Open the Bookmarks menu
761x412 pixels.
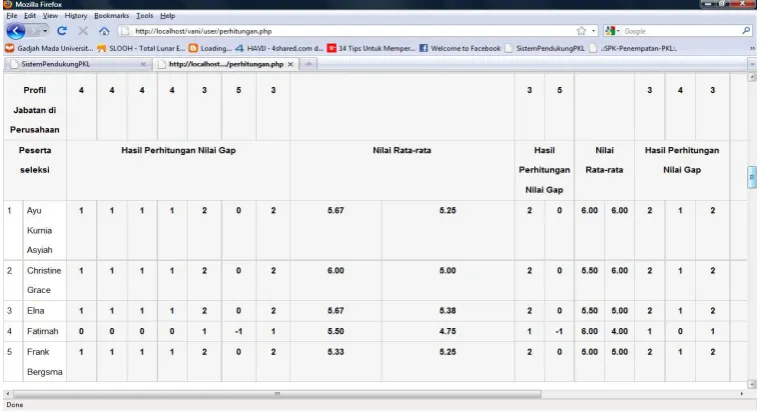click(112, 16)
